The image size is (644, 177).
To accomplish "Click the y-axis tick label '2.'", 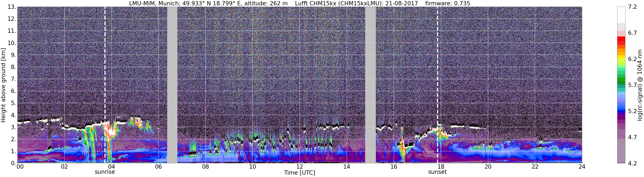I will coord(13,139).
